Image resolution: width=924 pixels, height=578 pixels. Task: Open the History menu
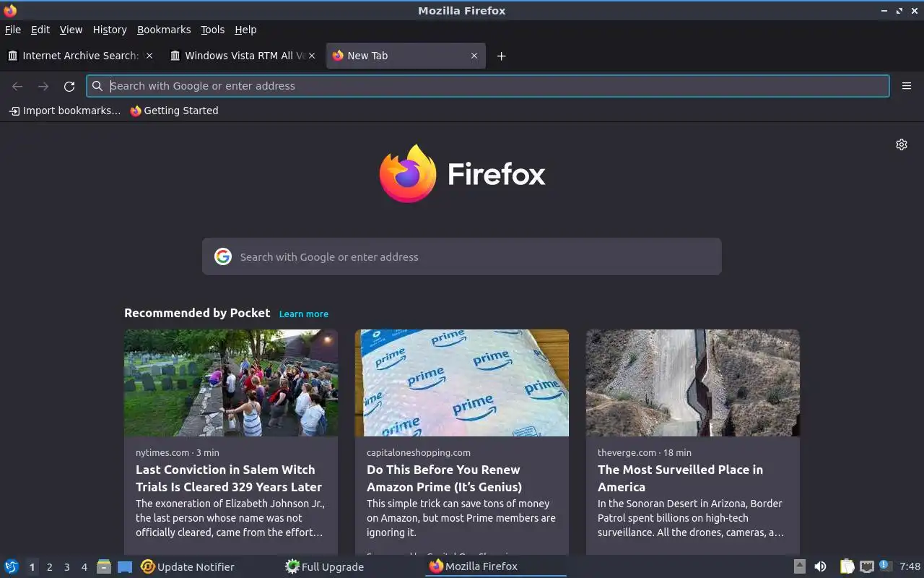click(x=110, y=30)
